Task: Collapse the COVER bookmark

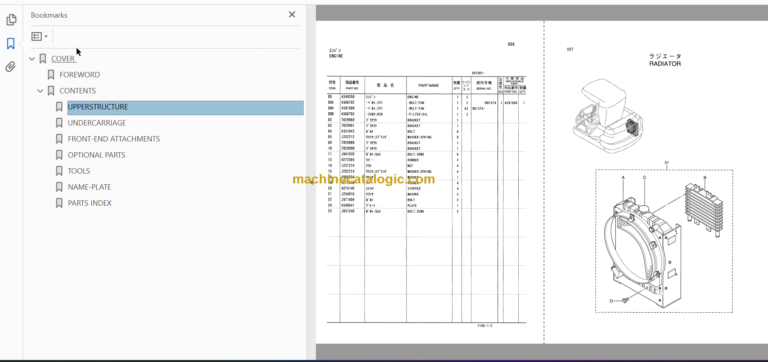Action: click(x=32, y=59)
